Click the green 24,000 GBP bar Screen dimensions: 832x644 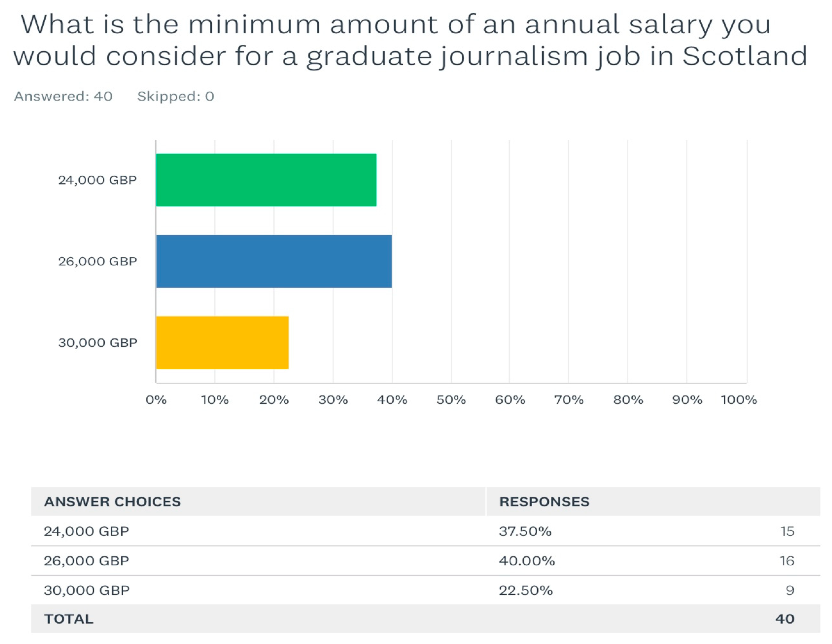coord(266,180)
